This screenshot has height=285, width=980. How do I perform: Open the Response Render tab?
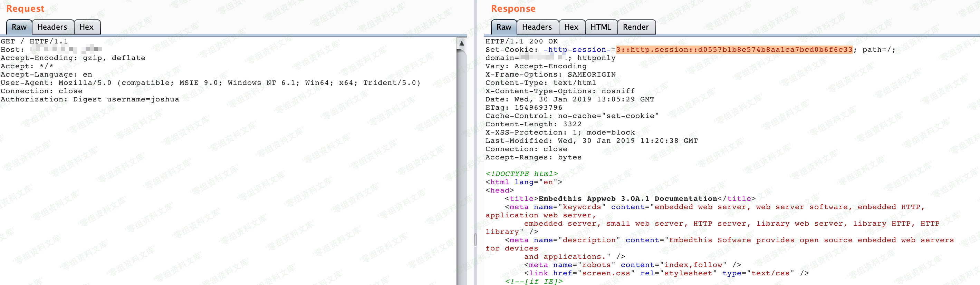coord(635,27)
